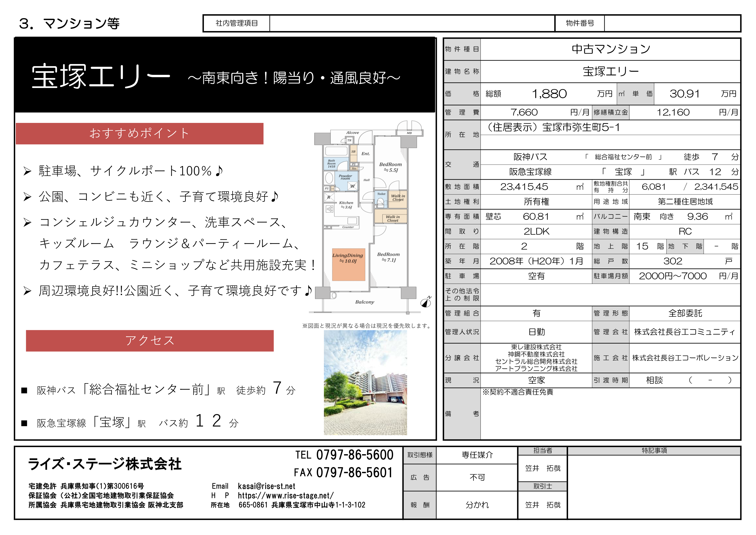Open the https://www.rise-stage.net/ homepage link
This screenshot has height=535, width=756.
coord(286,496)
